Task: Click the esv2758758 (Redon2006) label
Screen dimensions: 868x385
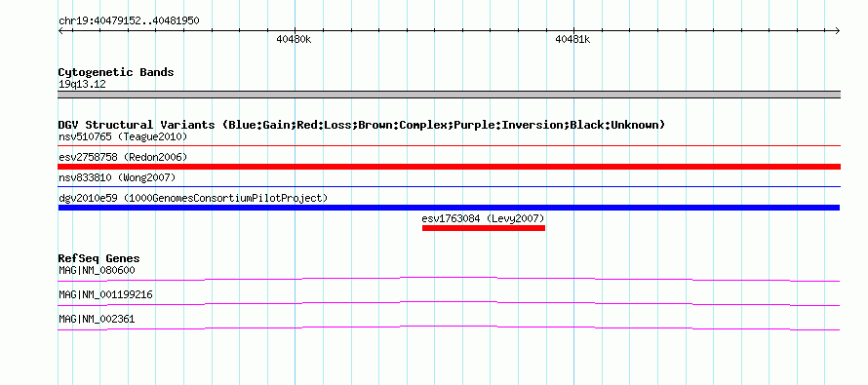Action: pyautogui.click(x=123, y=157)
